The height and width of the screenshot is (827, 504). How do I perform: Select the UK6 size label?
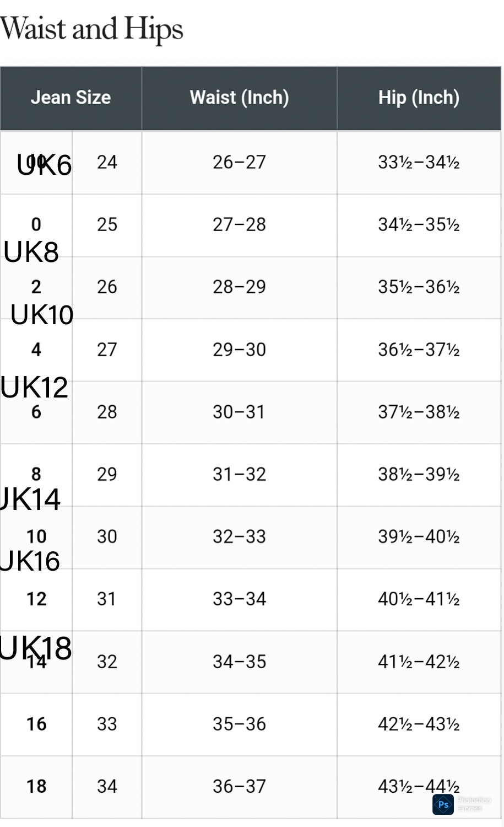tap(45, 165)
